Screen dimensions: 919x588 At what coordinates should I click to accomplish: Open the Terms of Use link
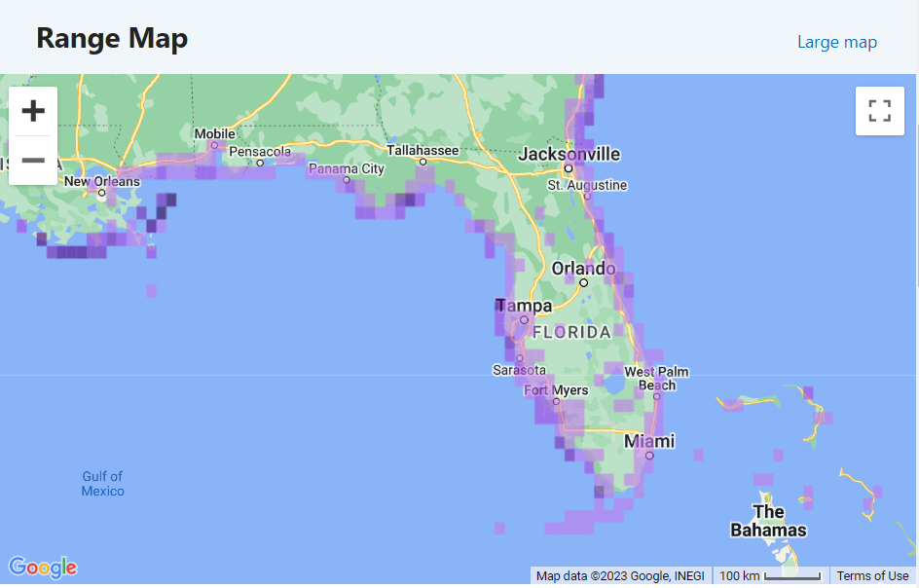tap(872, 575)
